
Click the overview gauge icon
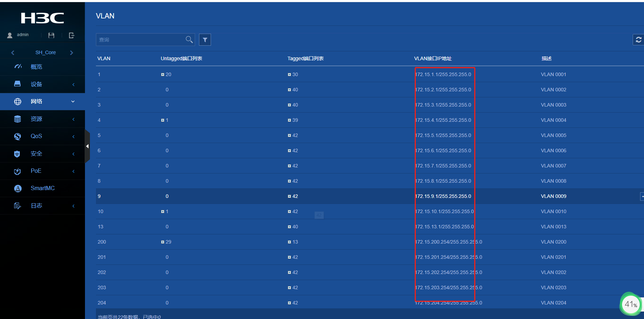point(18,67)
